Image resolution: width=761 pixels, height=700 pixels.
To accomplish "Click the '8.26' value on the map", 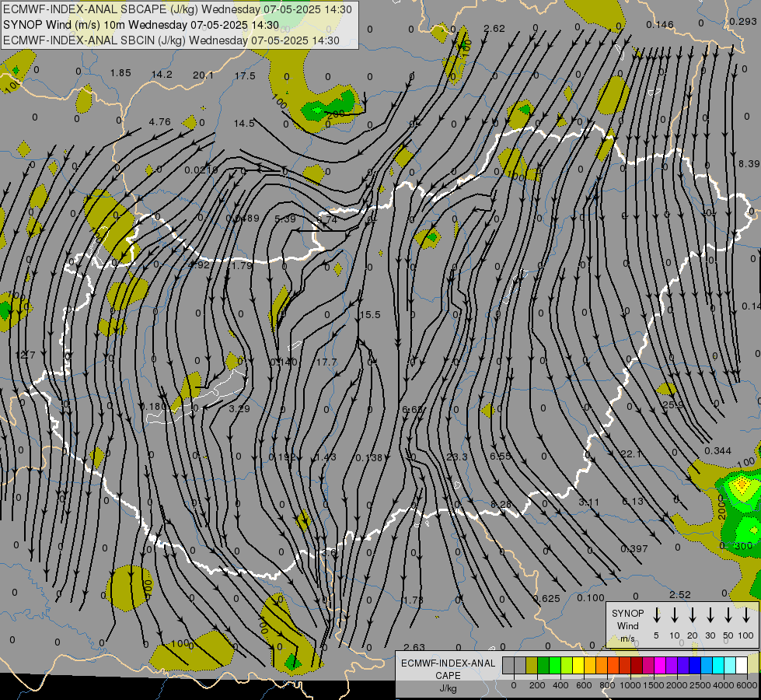I will (x=501, y=504).
